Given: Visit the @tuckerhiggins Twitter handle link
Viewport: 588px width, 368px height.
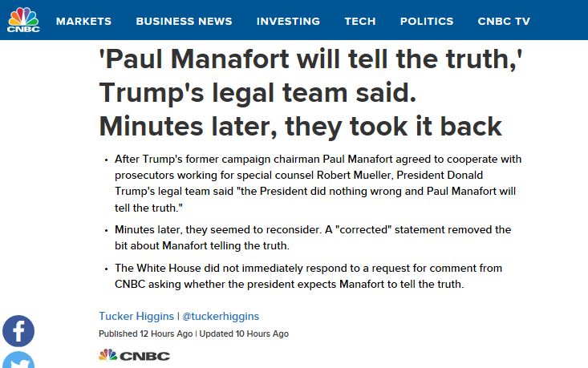Looking at the screenshot, I should 221,316.
